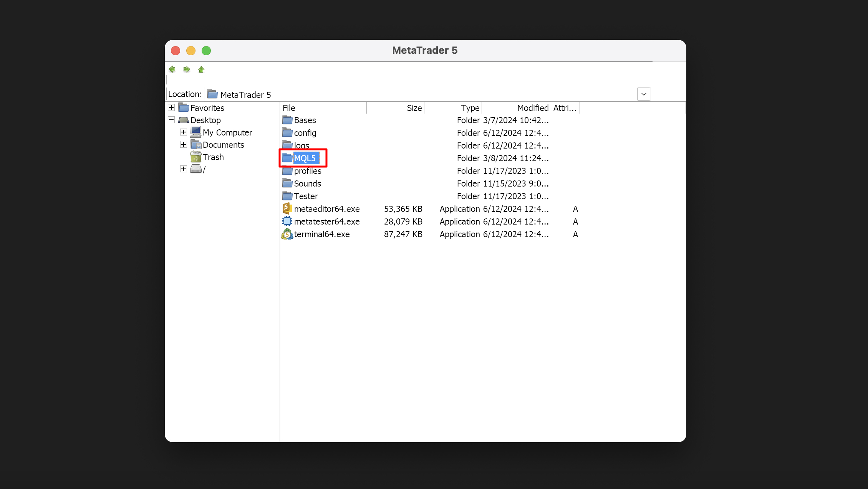868x489 pixels.
Task: Expand the root slash drive node
Action: 184,169
